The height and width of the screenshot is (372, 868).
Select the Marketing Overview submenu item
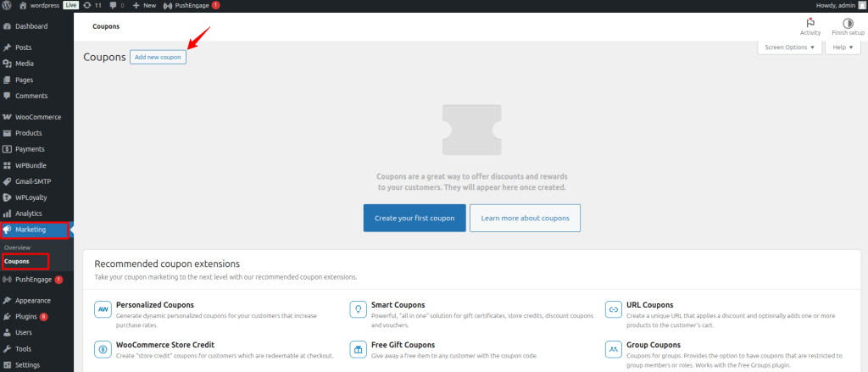point(17,247)
